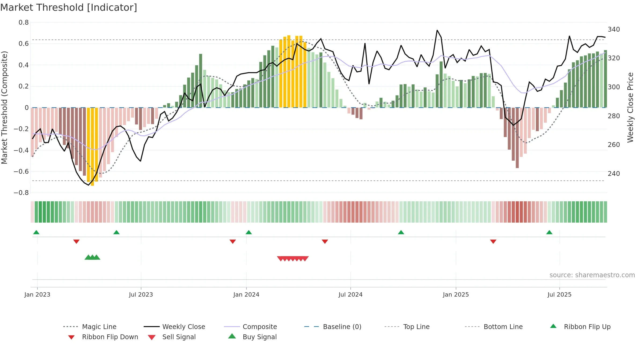Click the Weekly Close peak near Dec 2024

coord(437,30)
